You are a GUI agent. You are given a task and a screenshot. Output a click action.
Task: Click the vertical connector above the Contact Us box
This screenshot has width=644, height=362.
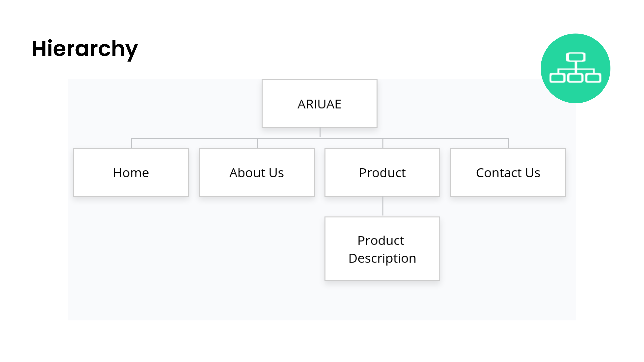point(508,143)
